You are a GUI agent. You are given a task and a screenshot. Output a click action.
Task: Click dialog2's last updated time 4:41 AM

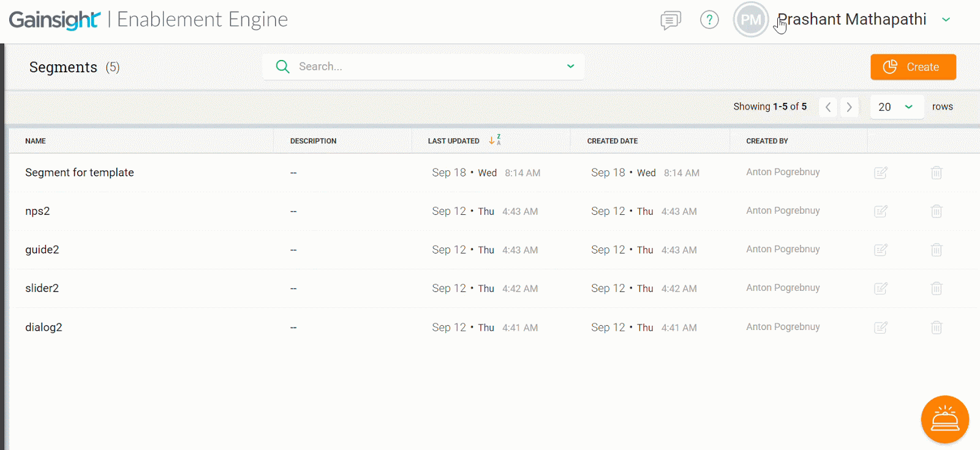[520, 328]
